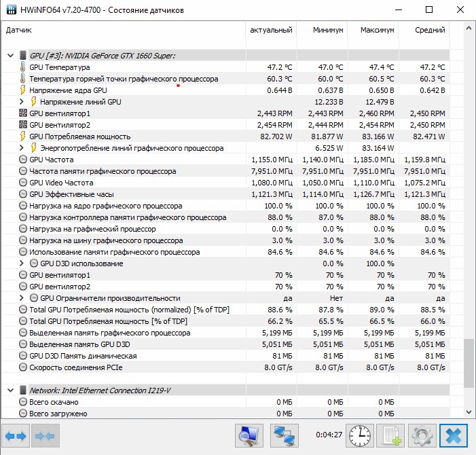Screen dimensions: 476x455
Task: Expand the Напряжение линий GPU row
Action: (x=22, y=102)
